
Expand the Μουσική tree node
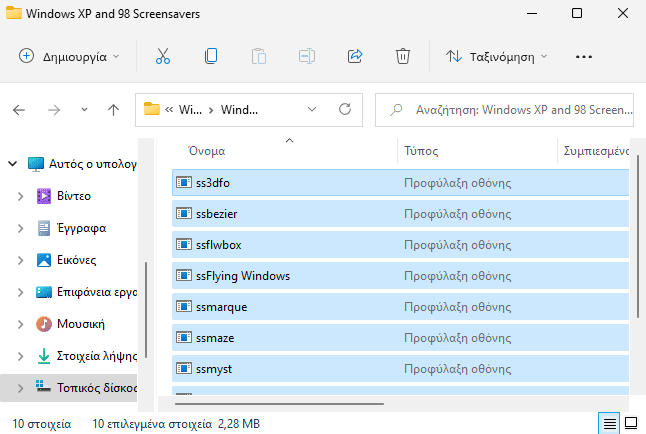point(20,324)
